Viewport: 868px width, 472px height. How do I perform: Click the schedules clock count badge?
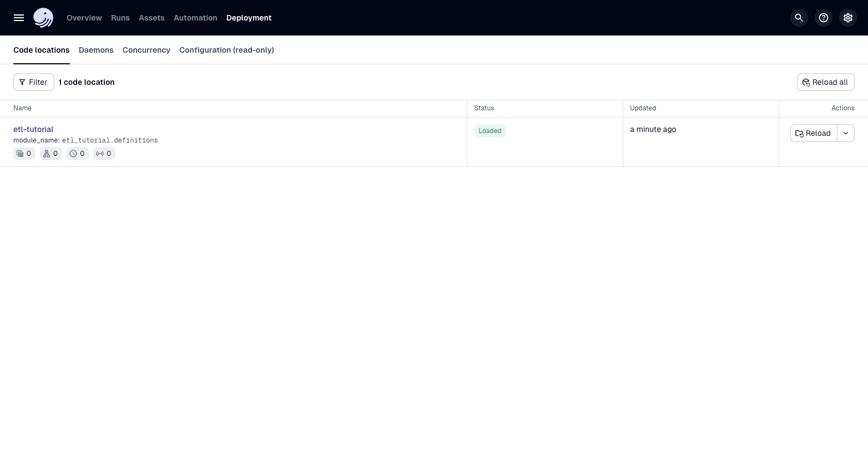coord(78,154)
